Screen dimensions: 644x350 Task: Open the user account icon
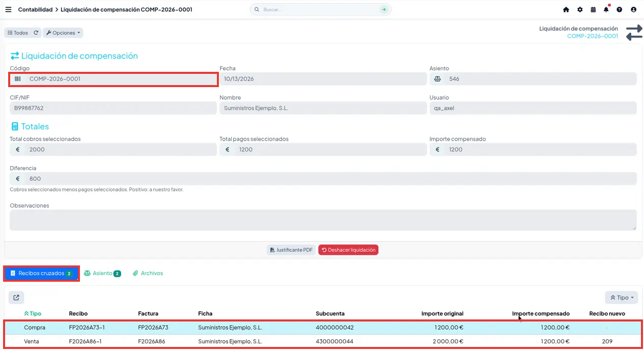pos(633,10)
